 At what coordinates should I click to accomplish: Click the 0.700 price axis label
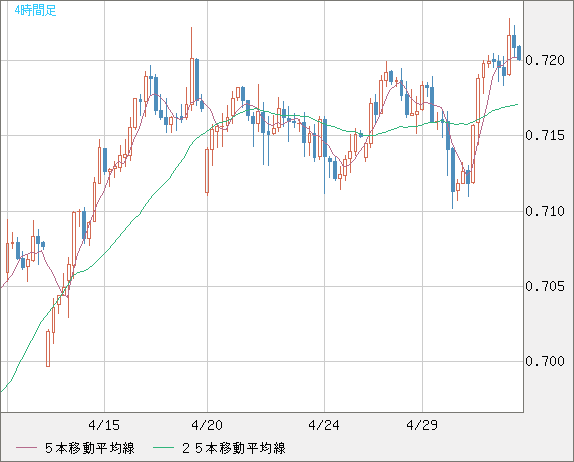[545, 361]
